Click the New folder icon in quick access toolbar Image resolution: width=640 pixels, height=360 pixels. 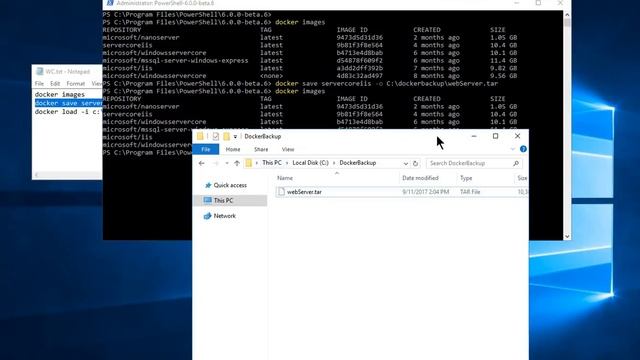point(227,136)
